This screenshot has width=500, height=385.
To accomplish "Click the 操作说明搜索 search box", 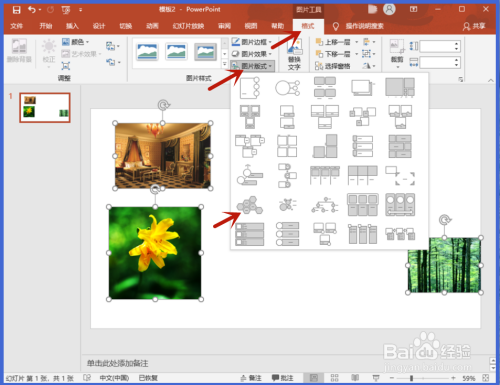I will [x=364, y=26].
